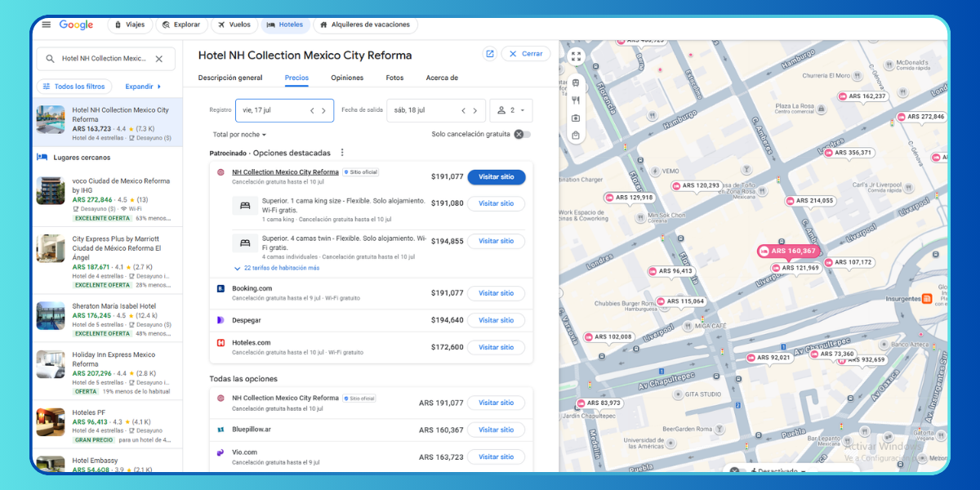
Task: Open the Todos los filtros button
Action: point(73,87)
